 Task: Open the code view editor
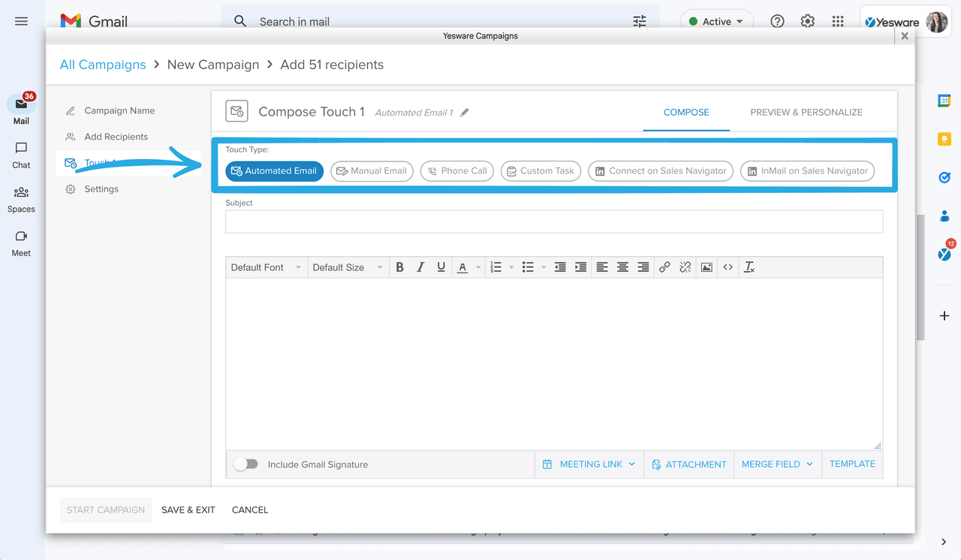point(727,266)
